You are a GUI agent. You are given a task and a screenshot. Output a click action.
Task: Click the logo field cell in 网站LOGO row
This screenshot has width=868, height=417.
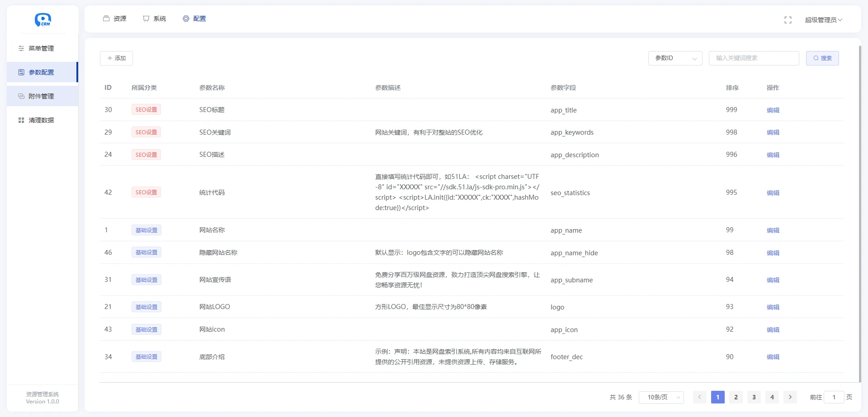pos(557,307)
